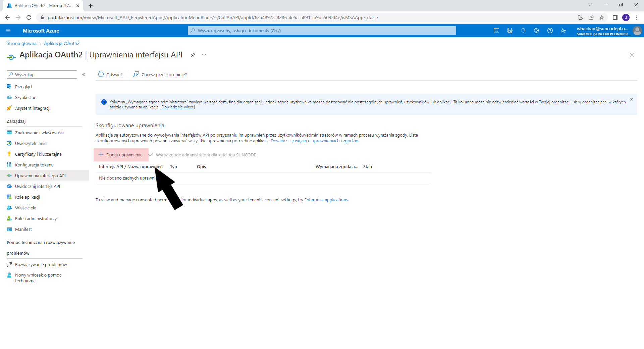Reload the page with browser refresh button
The height and width of the screenshot is (349, 644).
29,17
